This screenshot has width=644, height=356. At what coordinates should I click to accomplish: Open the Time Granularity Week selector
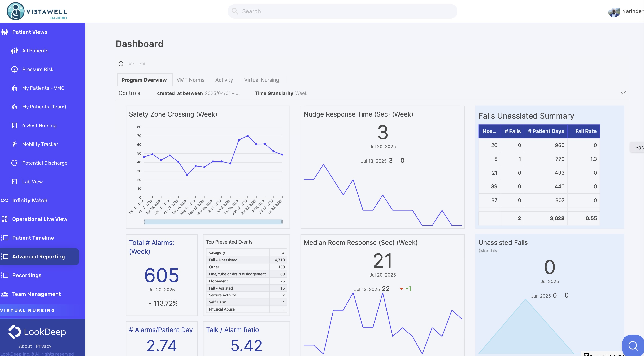[x=302, y=93]
